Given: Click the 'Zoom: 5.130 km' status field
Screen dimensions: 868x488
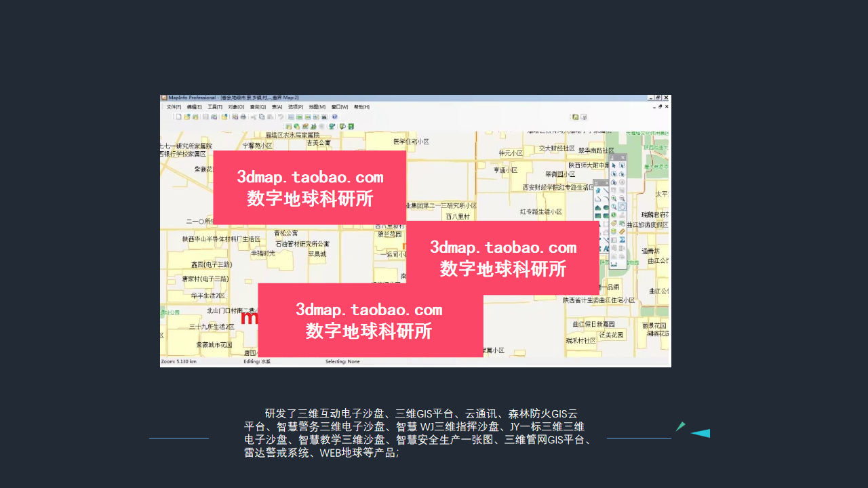Looking at the screenshot, I should coord(179,362).
